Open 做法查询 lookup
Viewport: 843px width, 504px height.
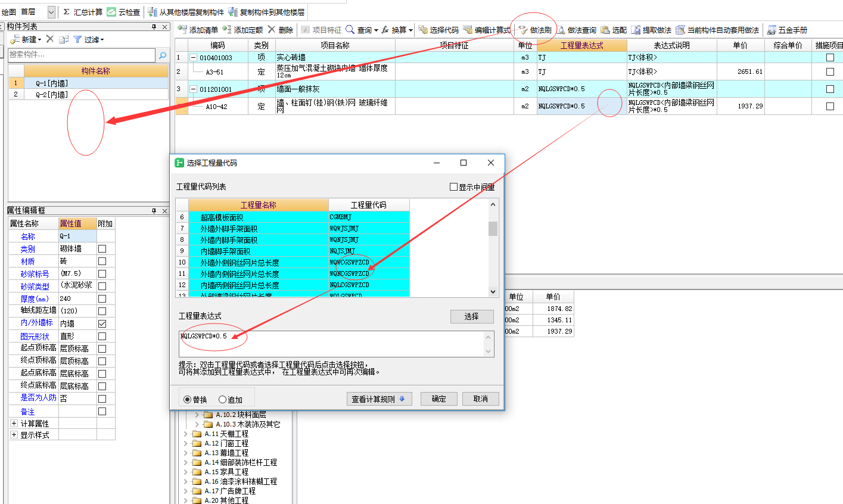(576, 30)
